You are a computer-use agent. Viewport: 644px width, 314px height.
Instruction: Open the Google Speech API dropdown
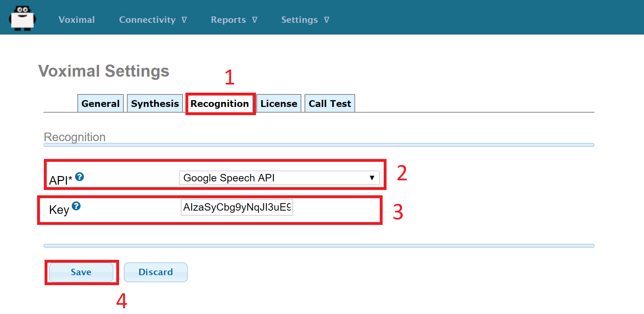(279, 177)
